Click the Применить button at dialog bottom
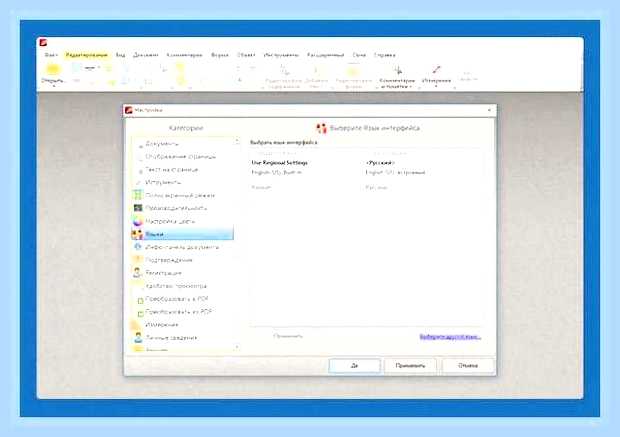Image resolution: width=620 pixels, height=437 pixels. tap(410, 365)
